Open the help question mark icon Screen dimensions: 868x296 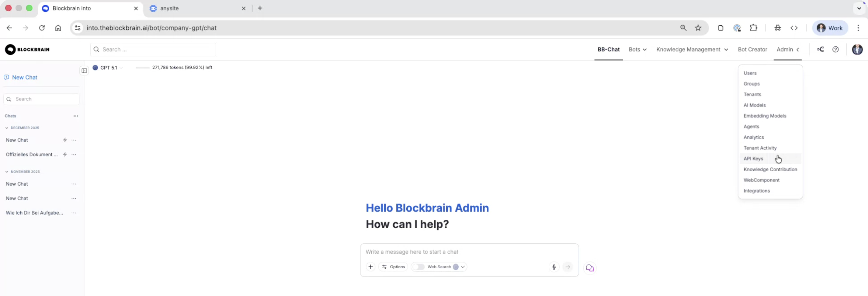click(x=835, y=50)
